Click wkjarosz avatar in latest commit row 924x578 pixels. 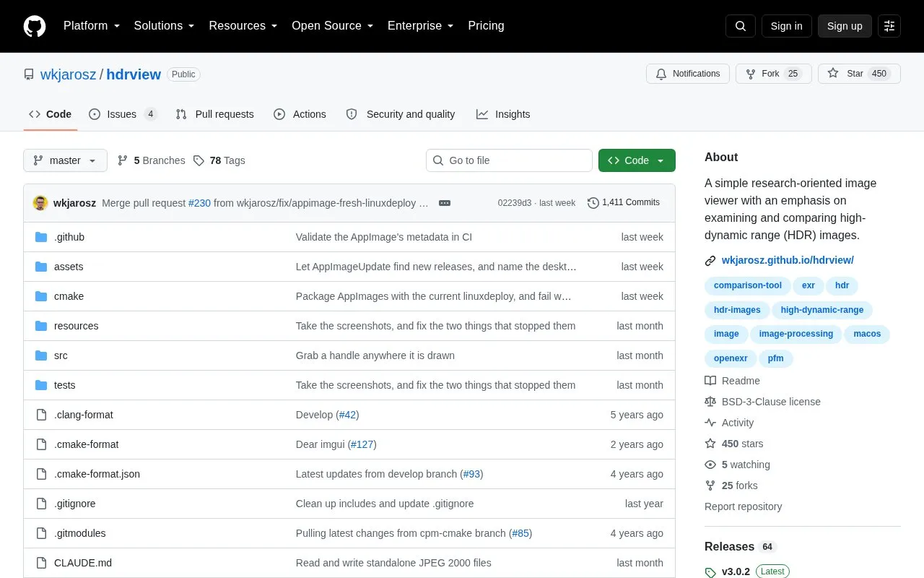coord(40,203)
